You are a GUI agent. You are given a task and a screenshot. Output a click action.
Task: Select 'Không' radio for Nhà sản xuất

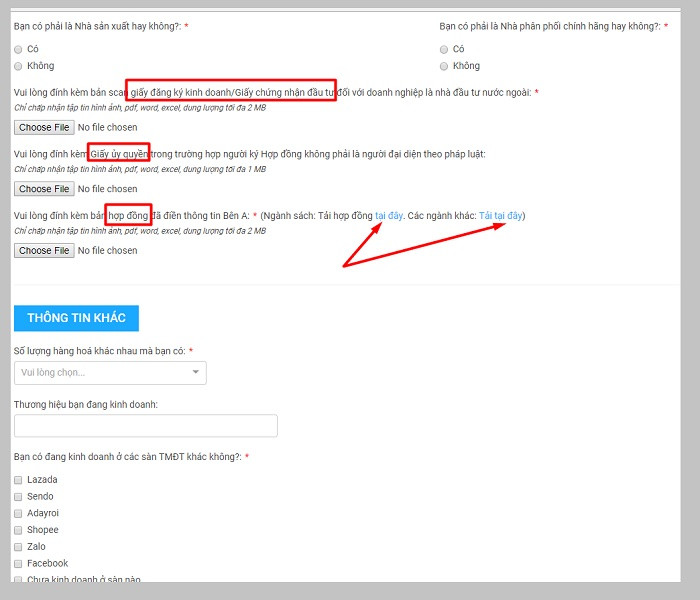coord(19,66)
